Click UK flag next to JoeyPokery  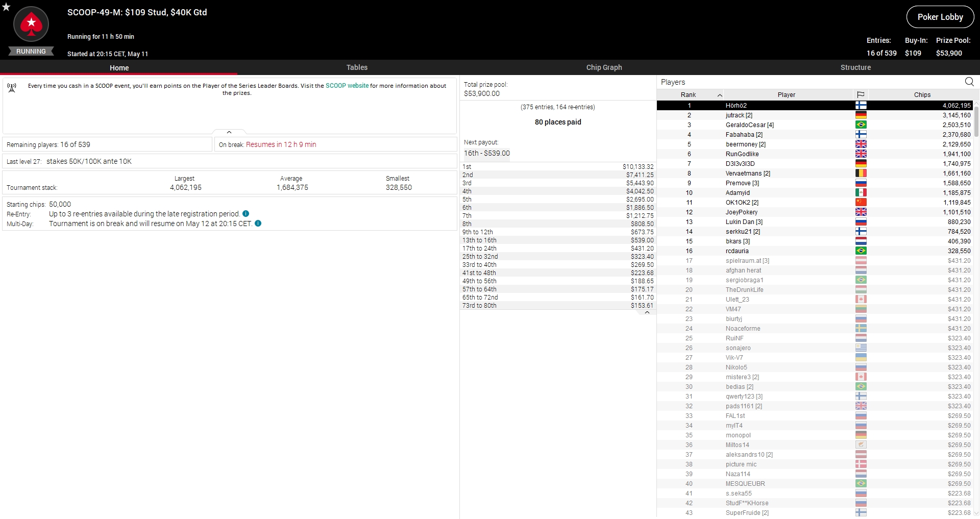click(x=861, y=212)
